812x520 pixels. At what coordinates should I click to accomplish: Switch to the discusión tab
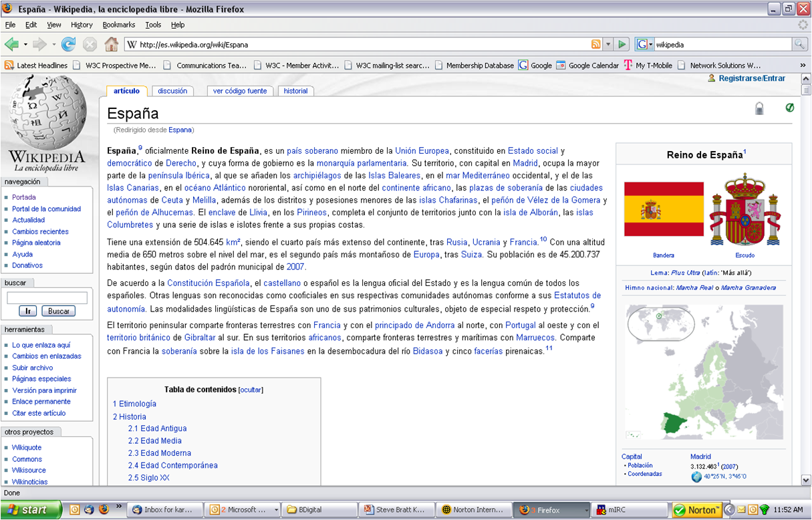[x=172, y=91]
